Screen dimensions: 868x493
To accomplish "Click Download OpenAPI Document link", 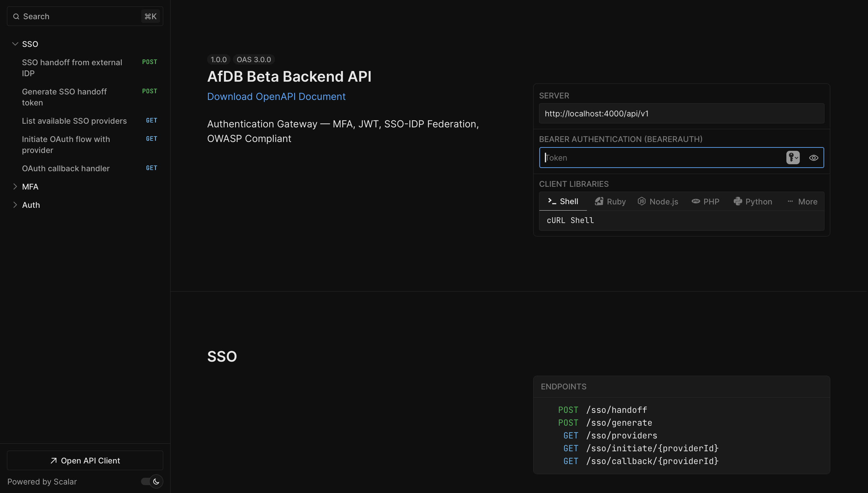I will click(x=276, y=97).
